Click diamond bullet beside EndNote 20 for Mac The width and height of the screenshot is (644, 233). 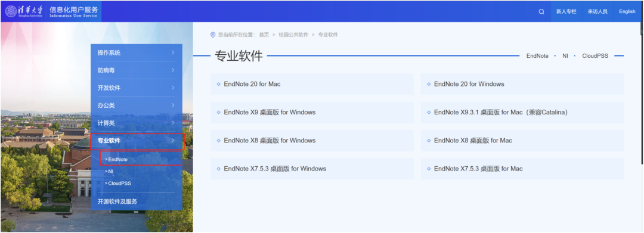click(x=218, y=84)
